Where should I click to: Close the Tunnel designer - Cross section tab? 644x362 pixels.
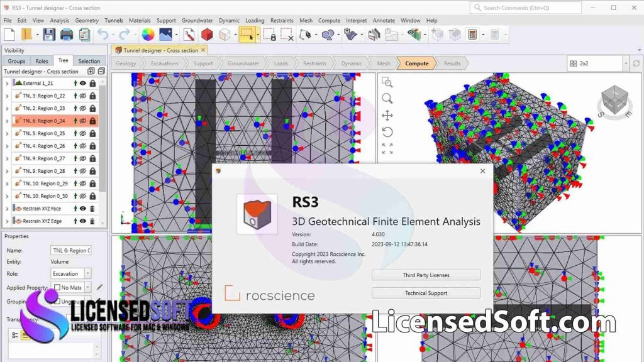pos(203,50)
